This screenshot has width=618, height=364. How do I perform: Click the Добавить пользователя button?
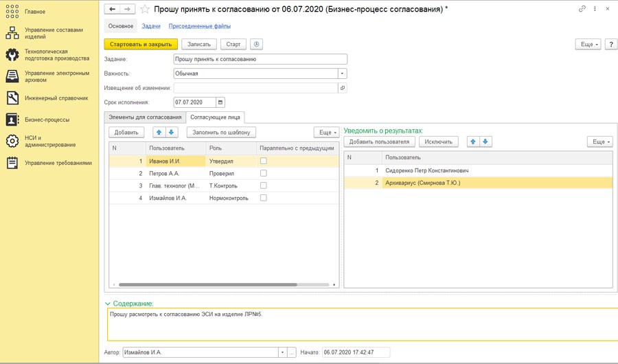click(379, 141)
